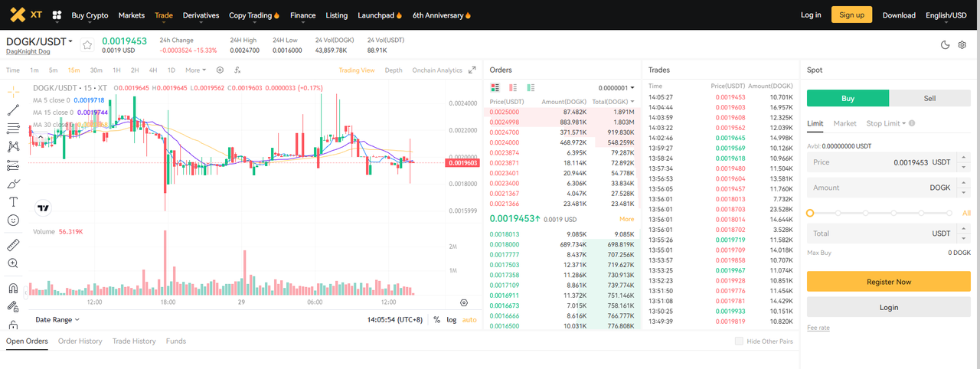980x369 pixels.
Task: Click All at end of amount slider
Action: click(x=966, y=213)
